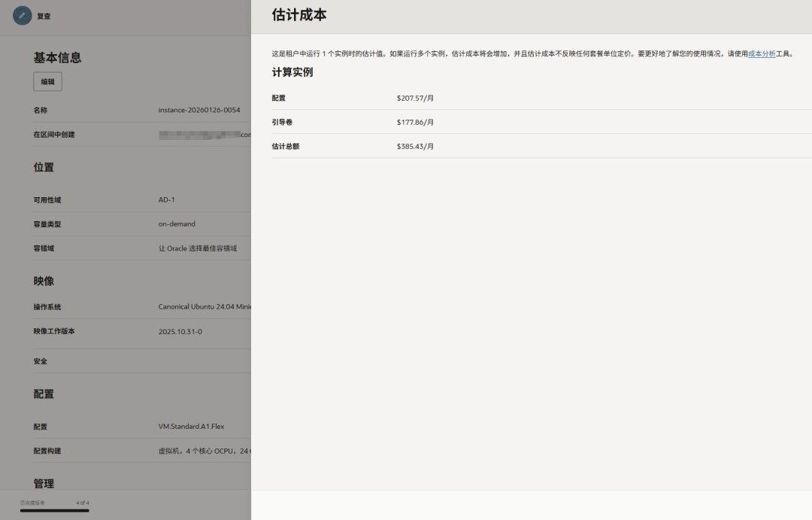The height and width of the screenshot is (520, 812).
Task: Click the 引导卷 label
Action: click(x=282, y=123)
